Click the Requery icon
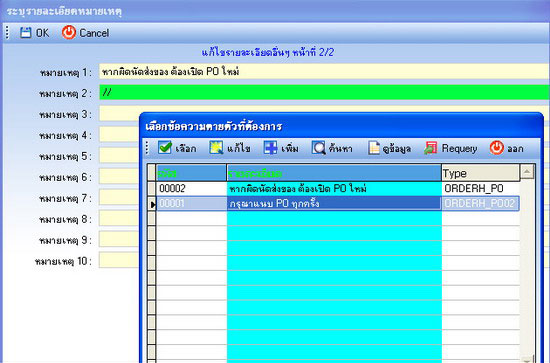The image size is (550, 363). (430, 148)
